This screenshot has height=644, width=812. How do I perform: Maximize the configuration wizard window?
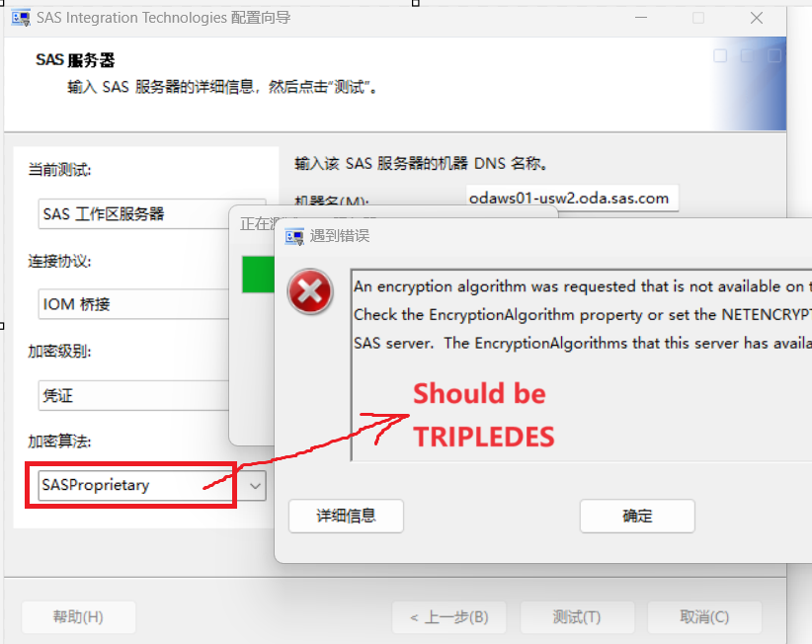pyautogui.click(x=698, y=18)
